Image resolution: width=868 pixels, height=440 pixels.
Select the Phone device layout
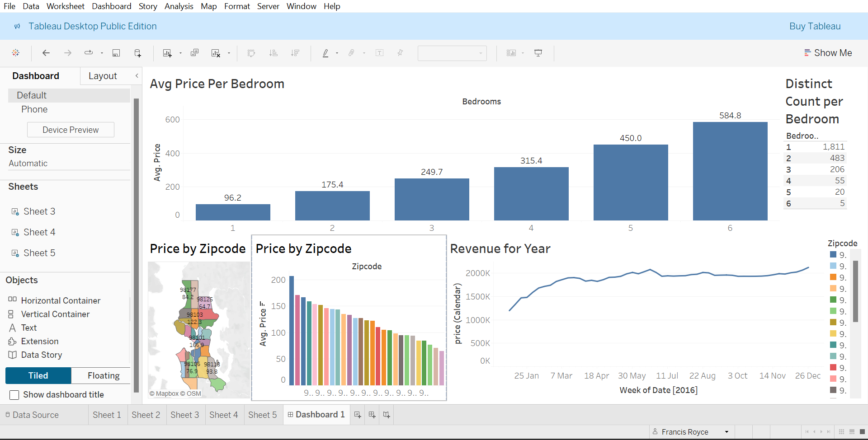click(34, 109)
